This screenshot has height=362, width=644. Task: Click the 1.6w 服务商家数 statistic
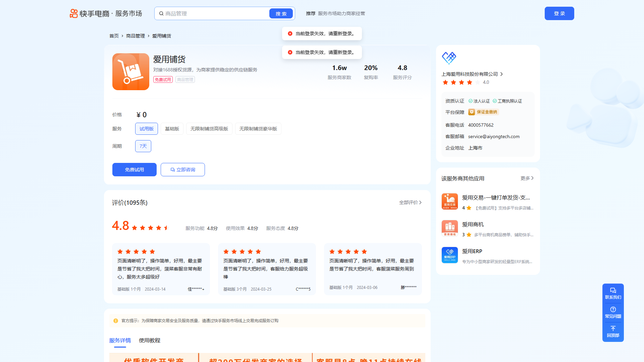(x=339, y=72)
